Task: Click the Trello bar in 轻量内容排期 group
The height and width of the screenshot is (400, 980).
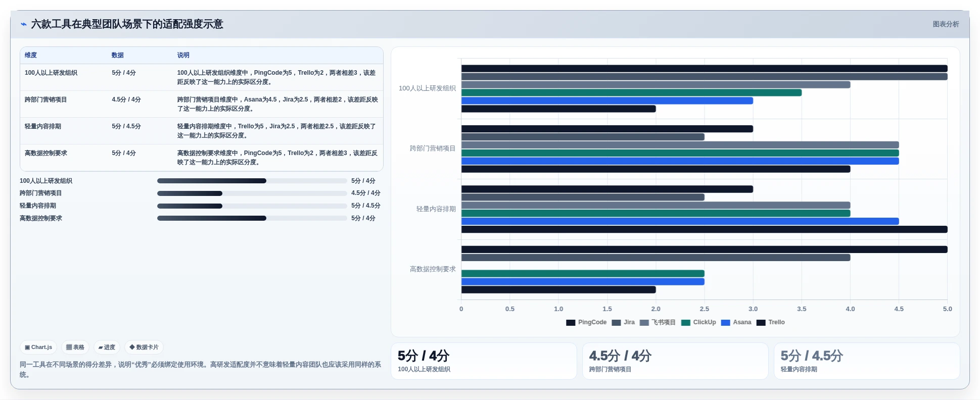Action: tap(704, 229)
